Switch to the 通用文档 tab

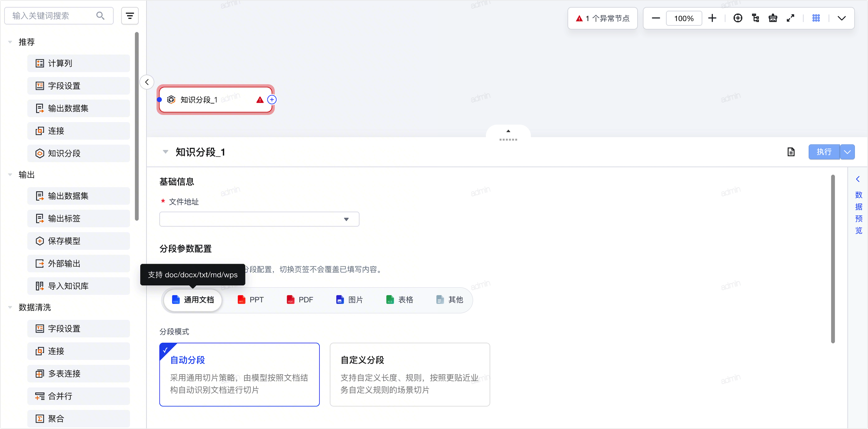(x=193, y=300)
